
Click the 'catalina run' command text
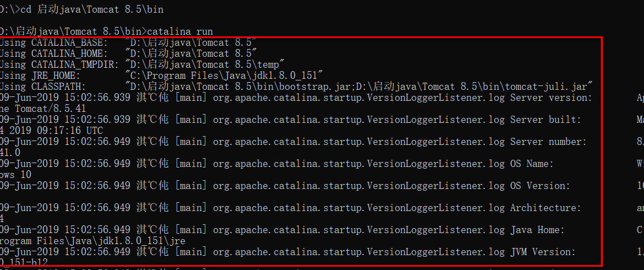[179, 31]
